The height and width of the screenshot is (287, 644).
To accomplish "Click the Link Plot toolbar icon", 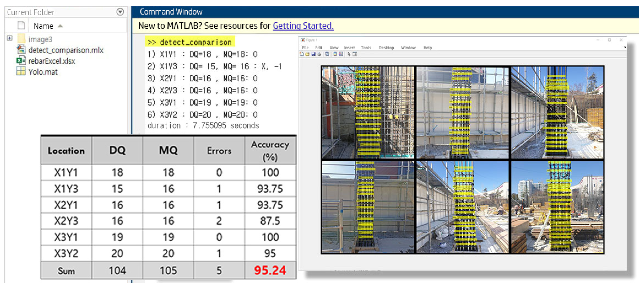I will coord(327,54).
